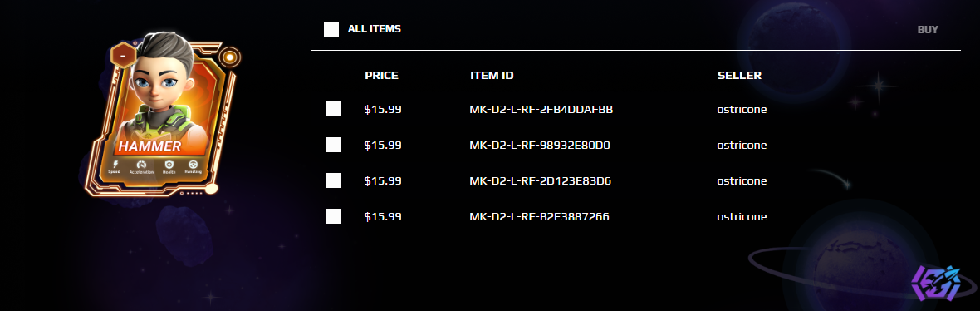Click item ID MK-D2-L-RF-B2E3887266
980x311 pixels.
539,216
